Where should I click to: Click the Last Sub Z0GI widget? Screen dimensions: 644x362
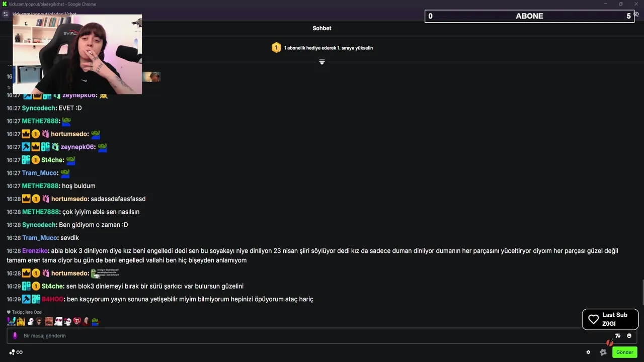[x=610, y=319]
